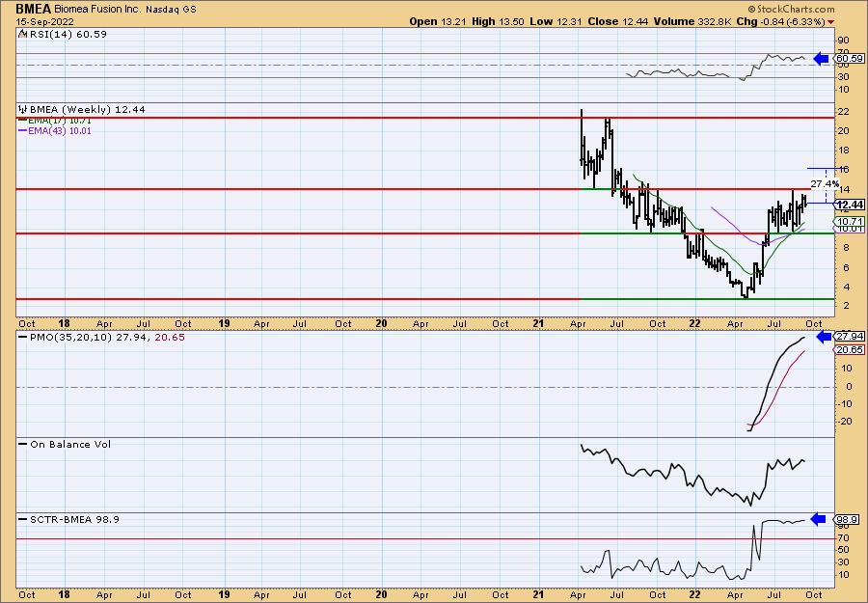Click the -20 tick on the PMO axis

click(x=845, y=422)
